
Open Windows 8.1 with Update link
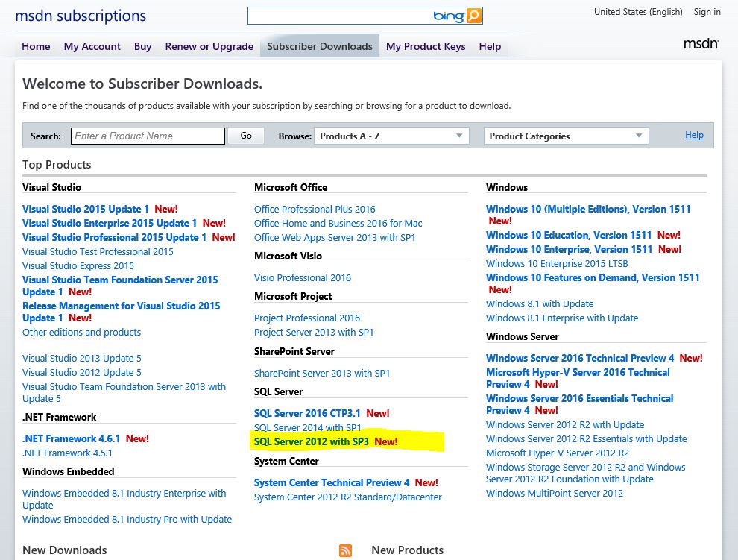tap(540, 304)
